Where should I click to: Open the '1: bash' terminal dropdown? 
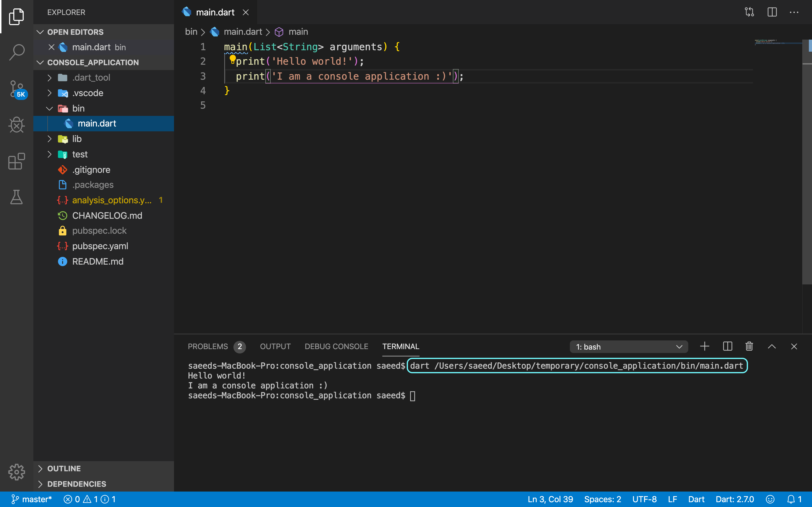click(629, 347)
